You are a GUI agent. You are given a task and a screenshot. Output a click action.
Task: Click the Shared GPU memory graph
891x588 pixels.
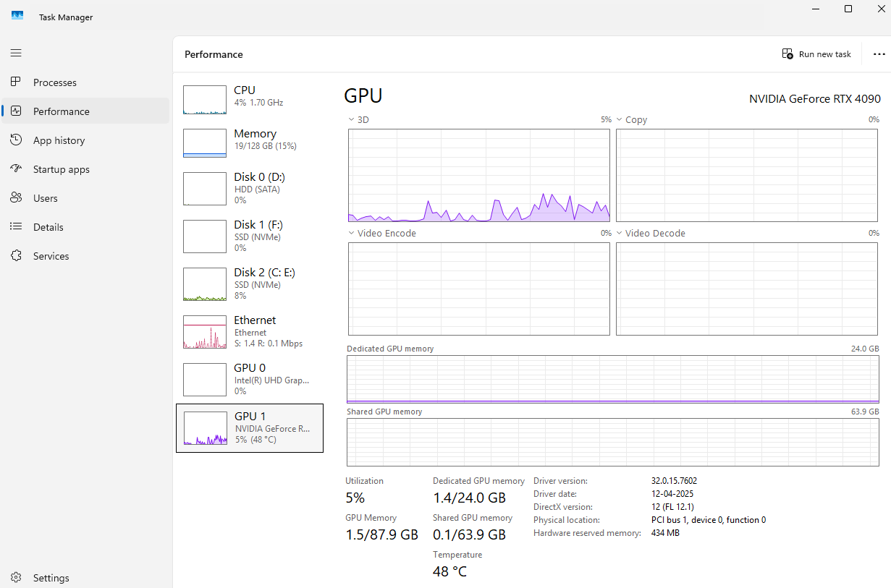coord(613,442)
